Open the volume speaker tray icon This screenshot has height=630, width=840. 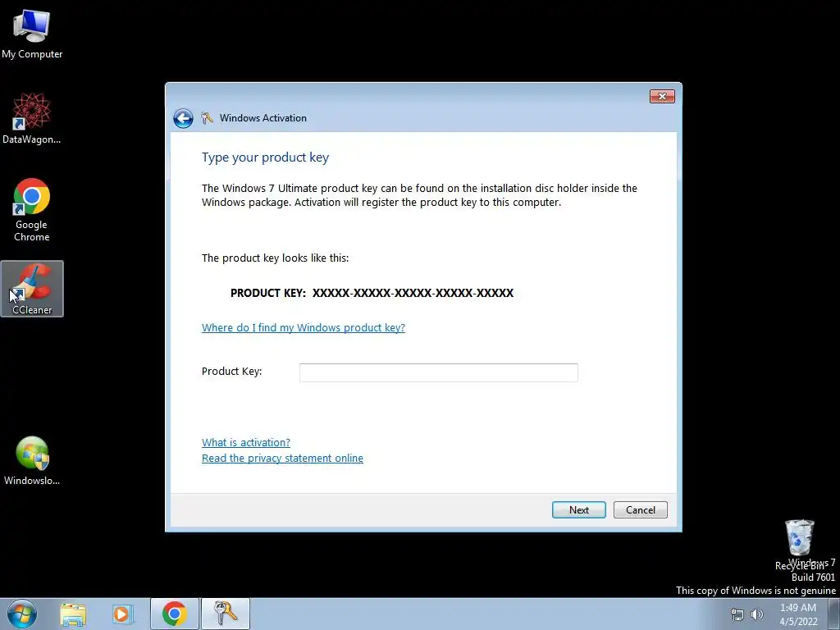coord(757,614)
